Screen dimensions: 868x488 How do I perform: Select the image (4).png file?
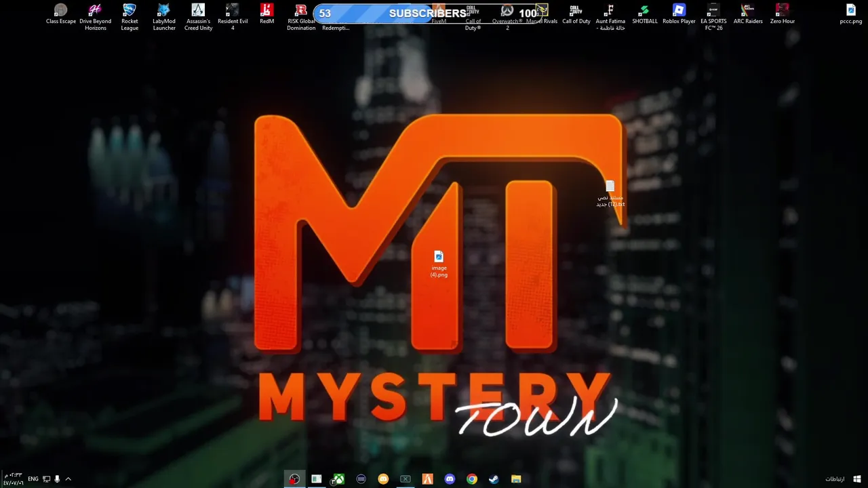point(439,264)
